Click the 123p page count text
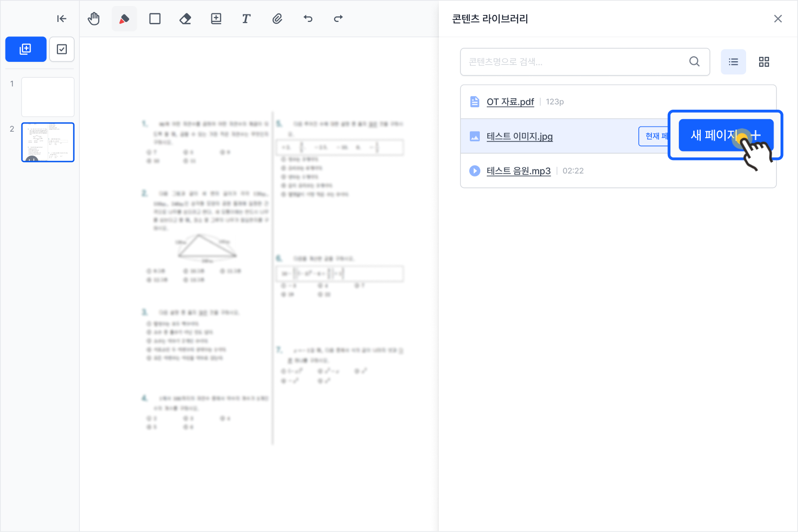This screenshot has height=532, width=798. (555, 102)
